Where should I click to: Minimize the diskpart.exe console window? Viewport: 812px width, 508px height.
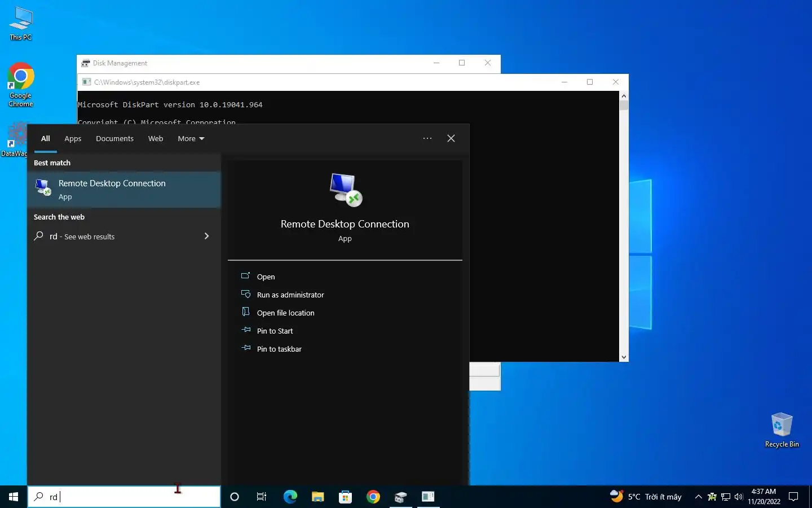click(564, 82)
